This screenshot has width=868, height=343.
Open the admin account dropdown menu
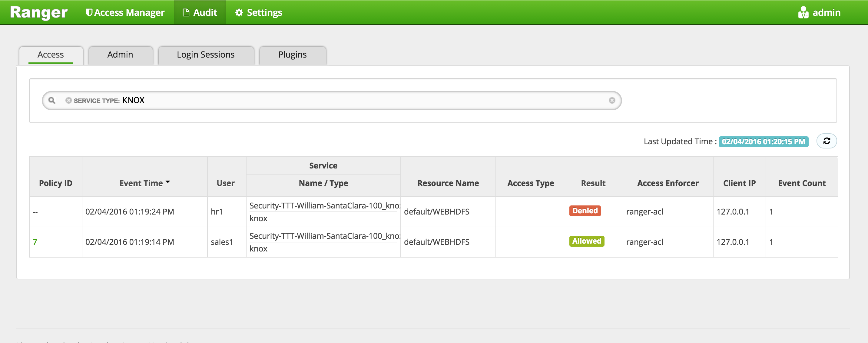point(826,12)
